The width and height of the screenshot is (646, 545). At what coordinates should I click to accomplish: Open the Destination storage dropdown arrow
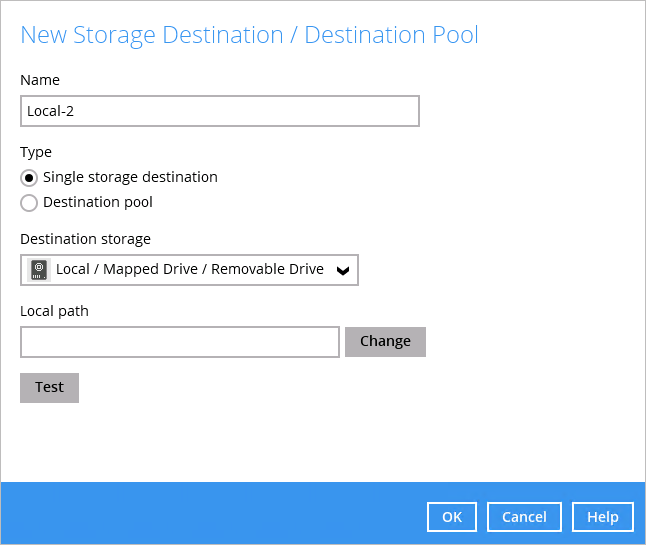(x=343, y=270)
